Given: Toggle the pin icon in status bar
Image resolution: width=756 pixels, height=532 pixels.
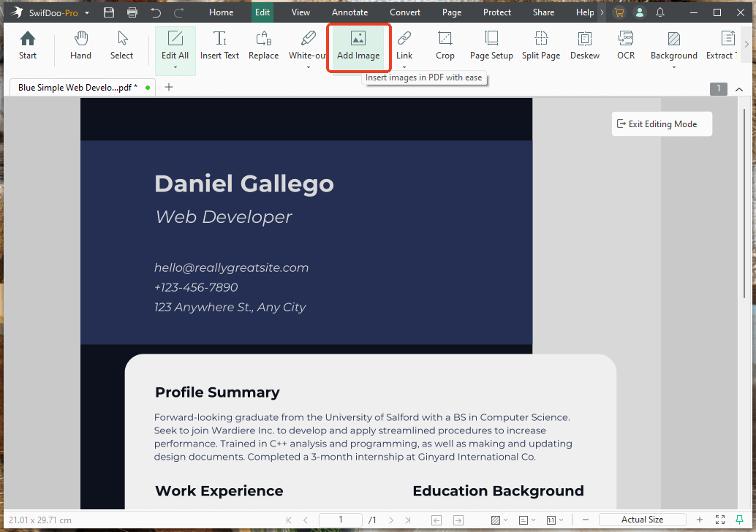Looking at the screenshot, I should [739, 520].
